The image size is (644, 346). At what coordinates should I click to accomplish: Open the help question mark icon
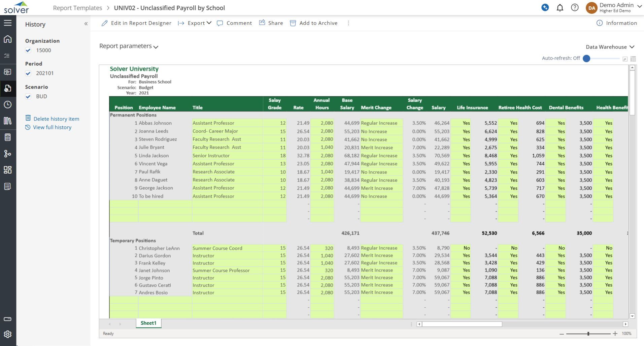[575, 8]
